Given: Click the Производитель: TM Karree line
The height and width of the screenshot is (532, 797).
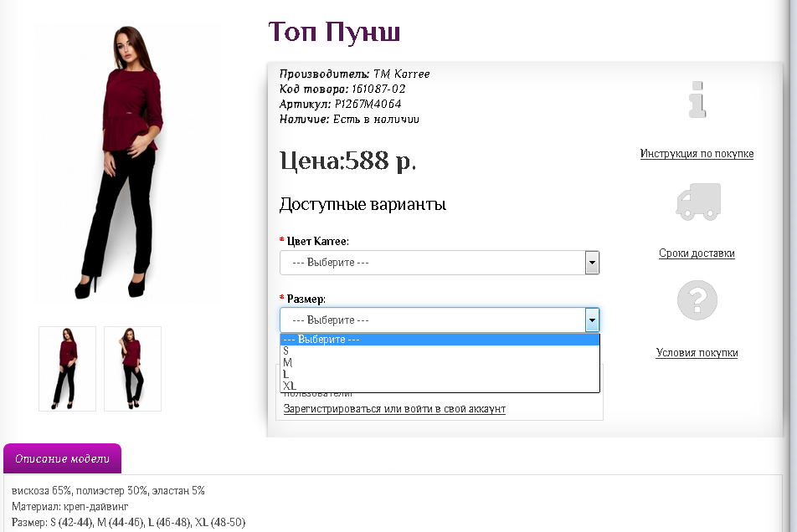Looking at the screenshot, I should (354, 74).
